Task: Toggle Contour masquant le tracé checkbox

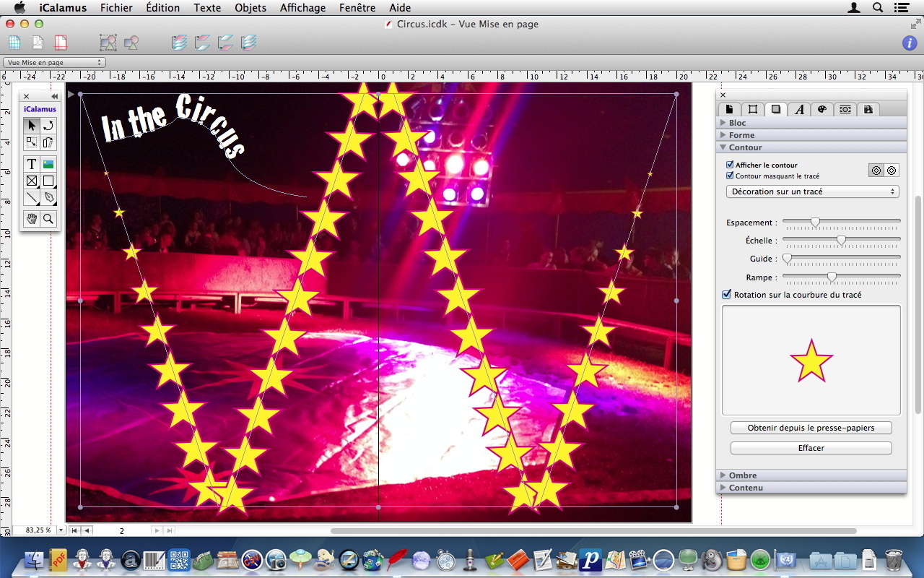Action: tap(730, 176)
